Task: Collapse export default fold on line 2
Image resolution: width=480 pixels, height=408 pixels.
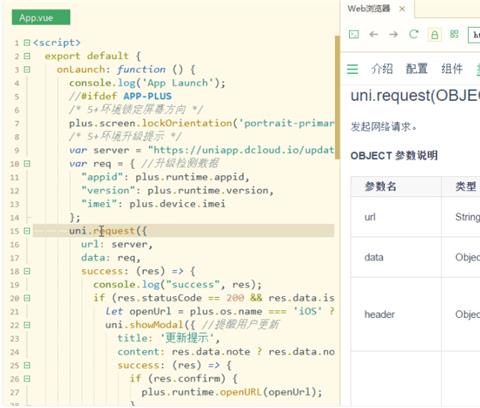Action: (27, 56)
